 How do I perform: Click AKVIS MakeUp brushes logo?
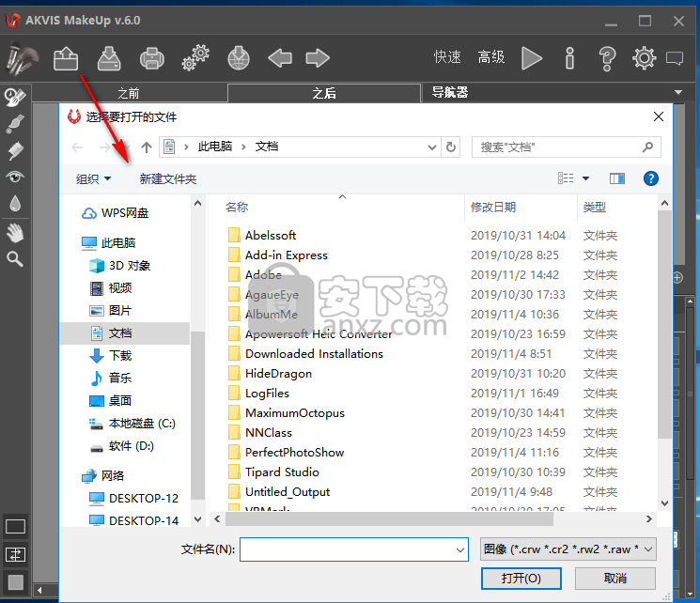22,58
